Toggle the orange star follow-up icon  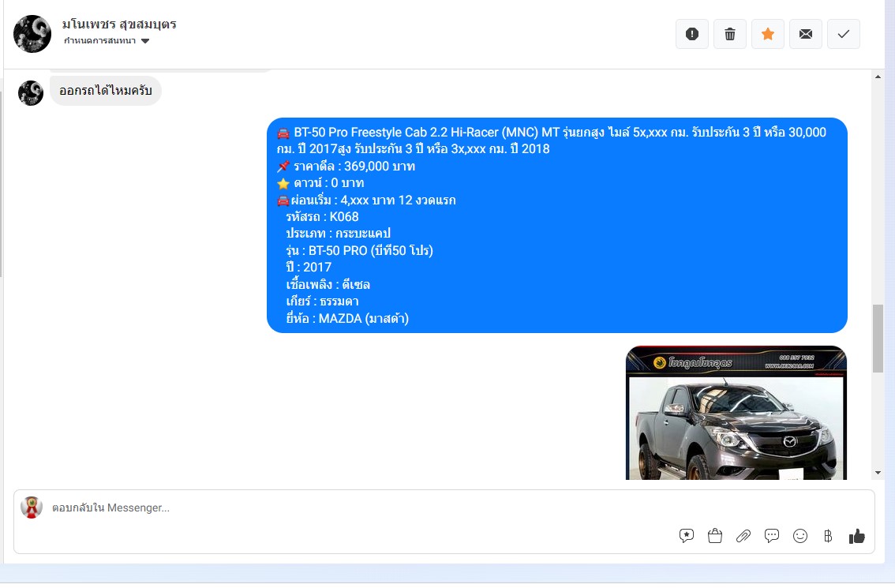coord(768,34)
